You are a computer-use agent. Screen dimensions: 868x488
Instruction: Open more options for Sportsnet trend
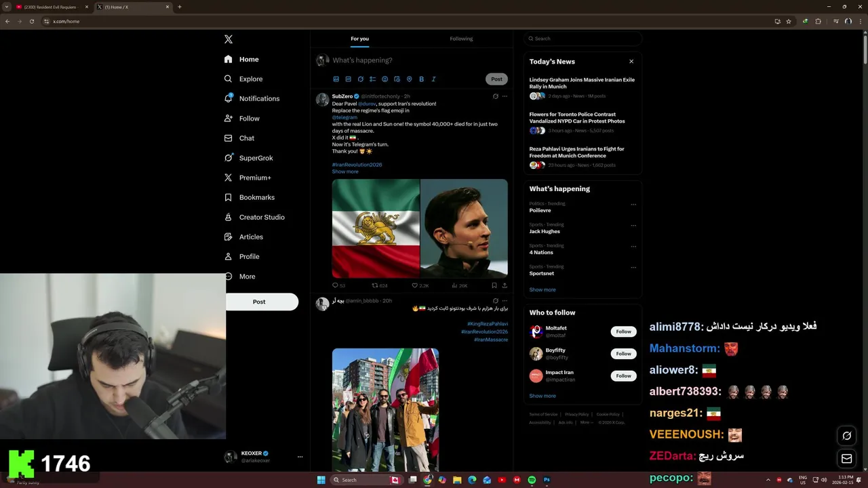coord(633,267)
